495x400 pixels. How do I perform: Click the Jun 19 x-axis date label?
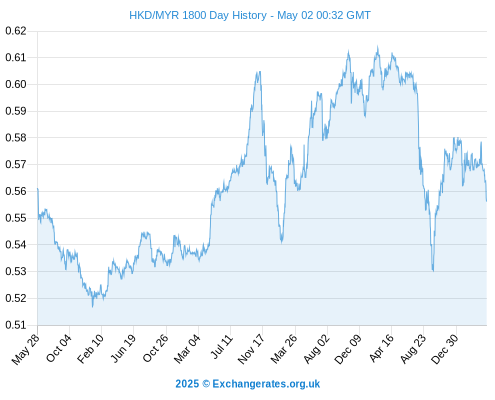[x=123, y=349]
